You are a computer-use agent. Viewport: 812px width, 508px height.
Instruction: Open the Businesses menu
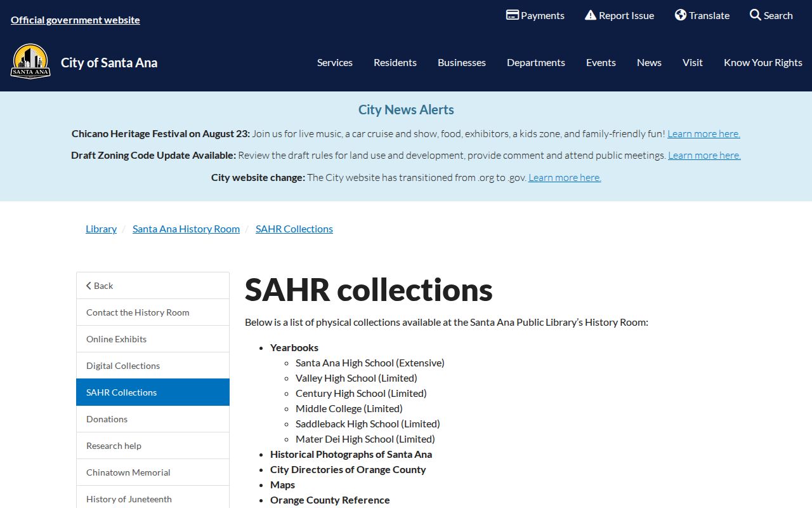[x=462, y=62]
